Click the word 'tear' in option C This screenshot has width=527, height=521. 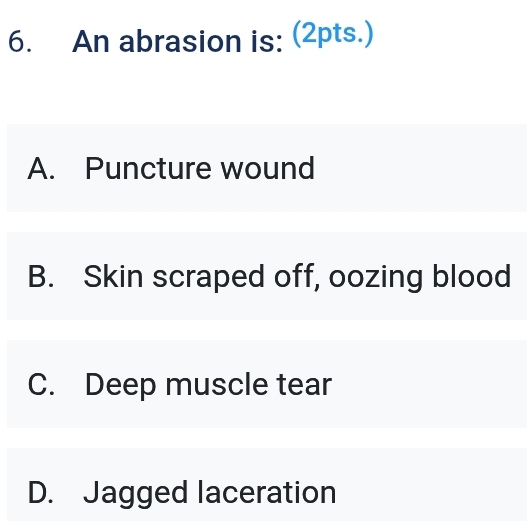click(x=304, y=385)
